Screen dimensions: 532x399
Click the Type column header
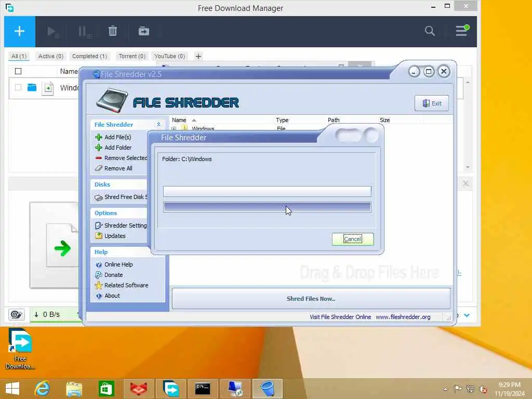pos(282,120)
